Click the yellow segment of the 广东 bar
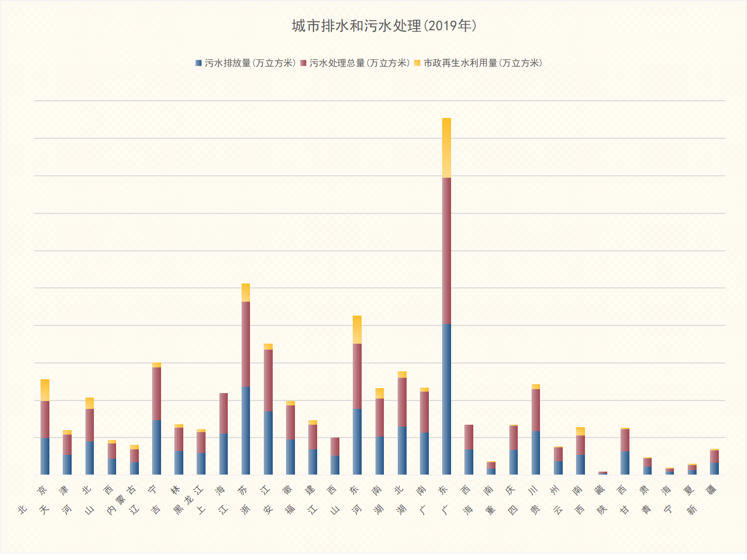Image resolution: width=747 pixels, height=560 pixels. (446, 148)
